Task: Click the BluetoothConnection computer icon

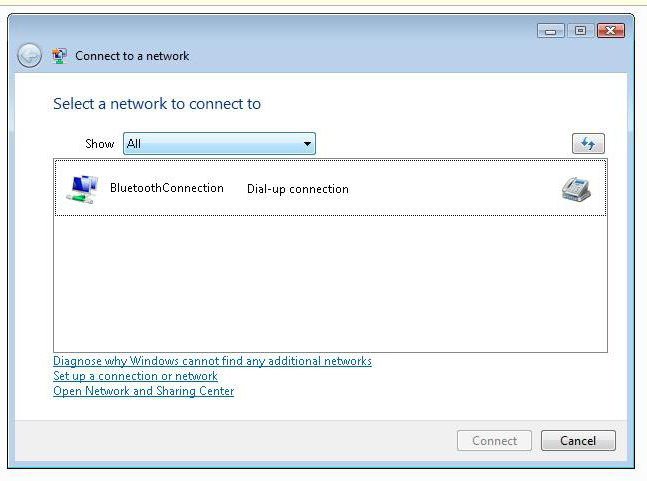Action: point(83,189)
